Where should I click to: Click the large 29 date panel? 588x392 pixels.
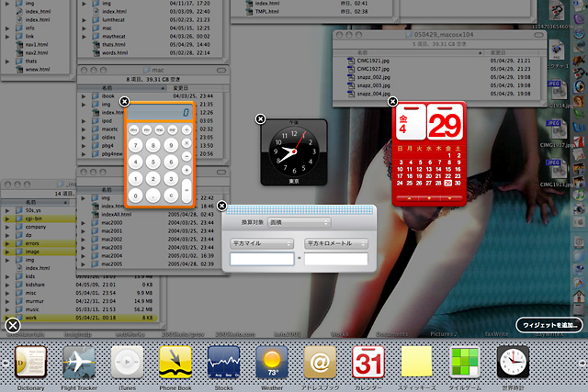(x=445, y=122)
